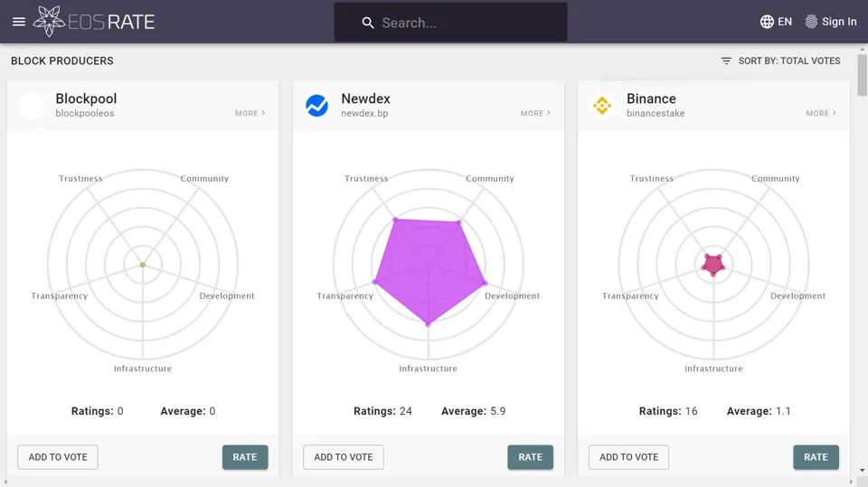Click the Newdex logo avatar
This screenshot has height=487, width=868.
coord(316,105)
